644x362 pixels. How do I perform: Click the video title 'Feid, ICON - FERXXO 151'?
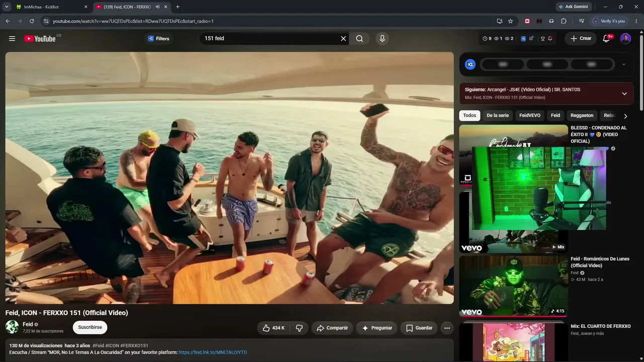point(67,313)
